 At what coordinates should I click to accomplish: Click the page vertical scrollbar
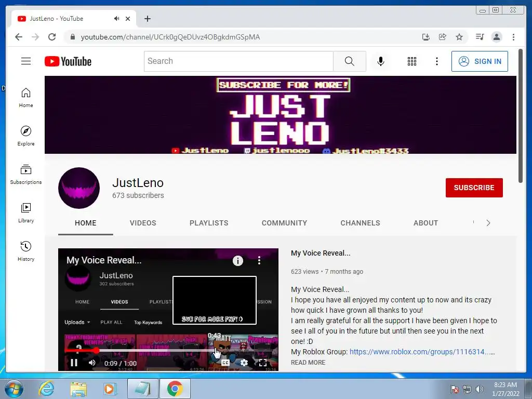[x=521, y=115]
